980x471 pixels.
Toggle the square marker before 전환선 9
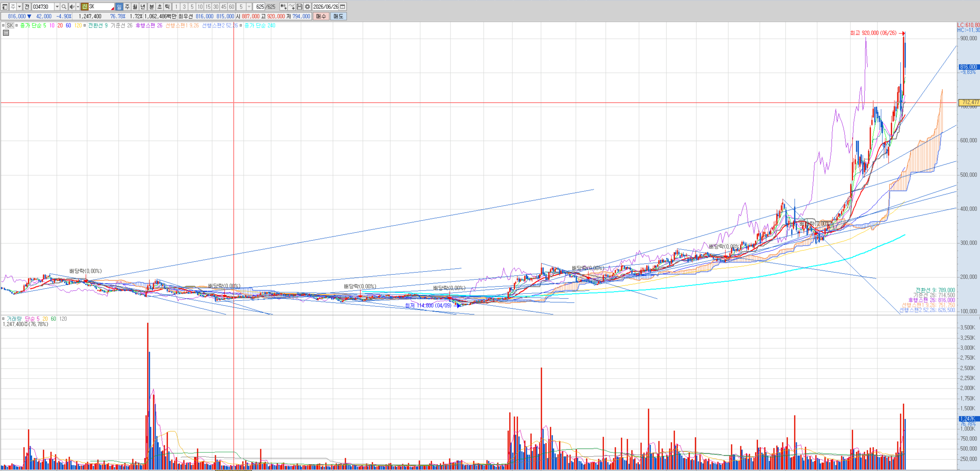coord(84,25)
